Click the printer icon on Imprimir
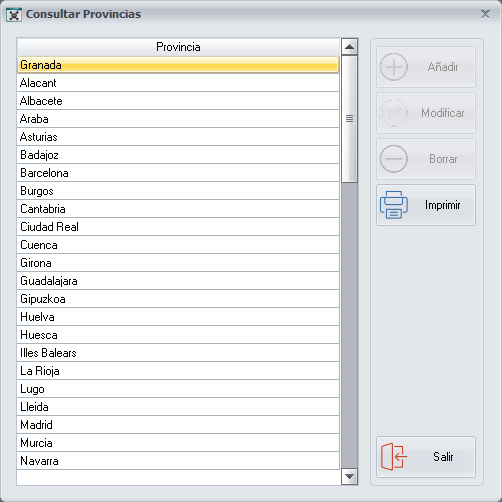Image resolution: width=502 pixels, height=502 pixels. click(x=394, y=205)
